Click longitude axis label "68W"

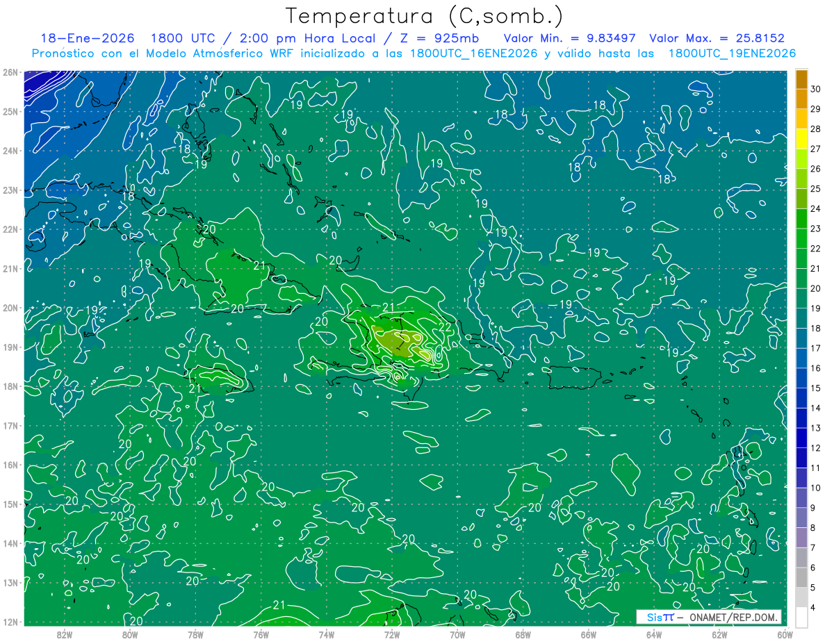point(523,634)
